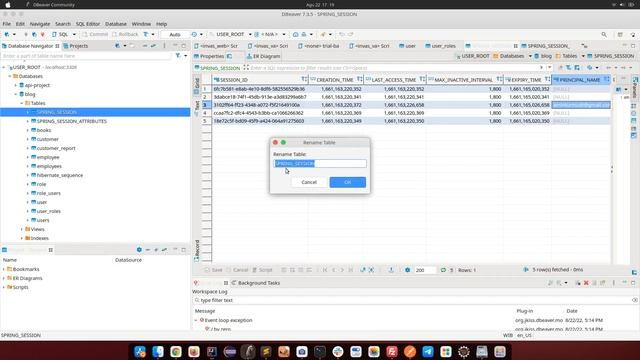This screenshot has width=640, height=360.
Task: Collapse the Tables folder node
Action: [x=22, y=103]
